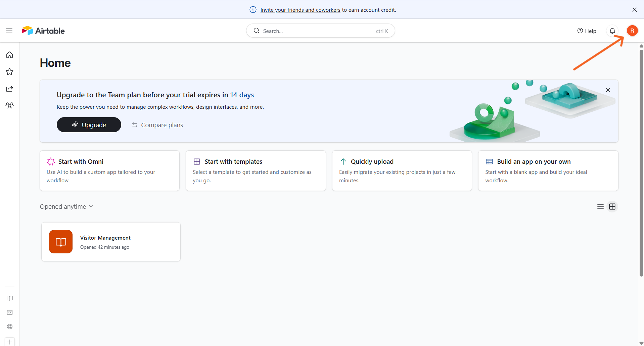This screenshot has height=346, width=644.
Task: Open the Visitor Management base
Action: click(111, 242)
